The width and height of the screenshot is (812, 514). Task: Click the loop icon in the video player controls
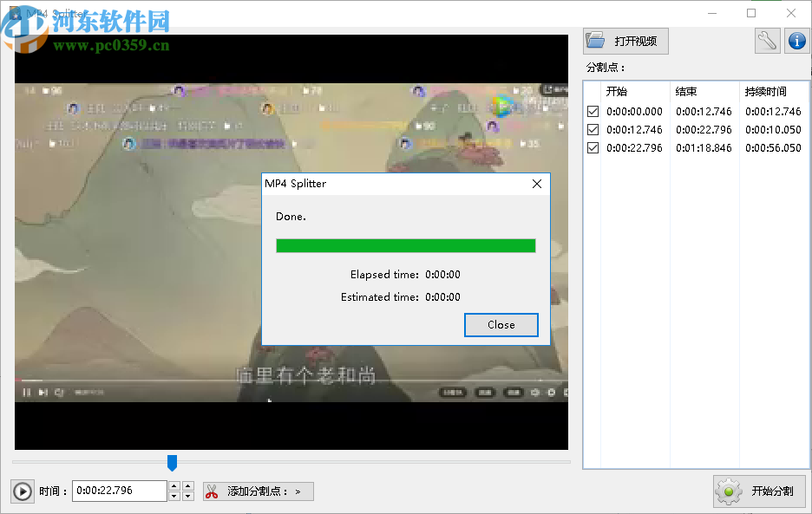click(x=58, y=392)
